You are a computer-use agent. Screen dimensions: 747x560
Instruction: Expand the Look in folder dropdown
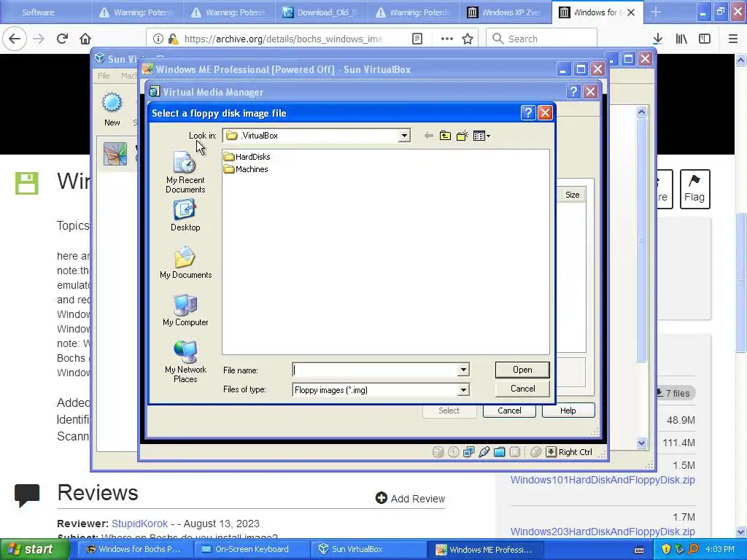click(404, 136)
